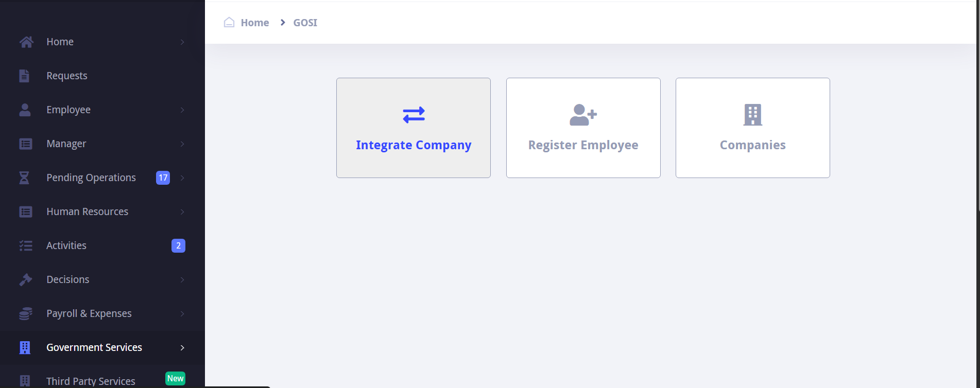Expand Government Services chevron
The image size is (980, 388).
[182, 347]
